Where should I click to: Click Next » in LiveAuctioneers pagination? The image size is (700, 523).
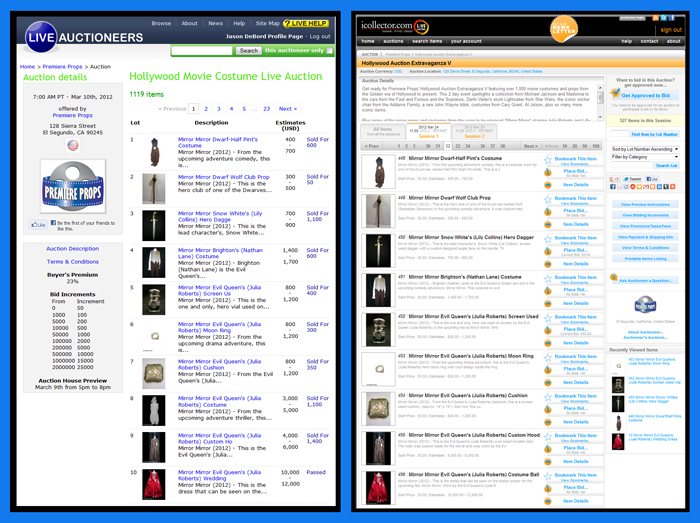point(288,109)
